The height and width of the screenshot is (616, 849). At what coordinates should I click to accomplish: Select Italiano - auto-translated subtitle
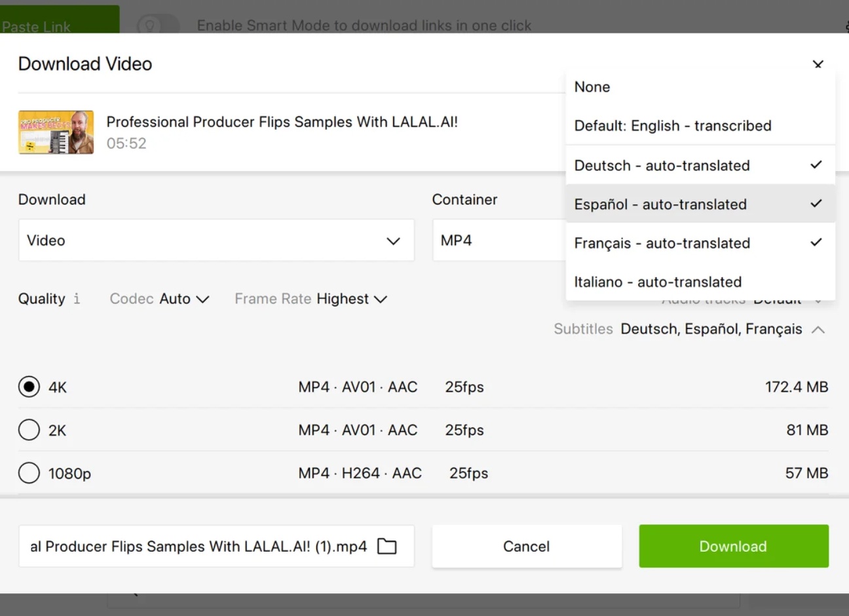pyautogui.click(x=700, y=282)
